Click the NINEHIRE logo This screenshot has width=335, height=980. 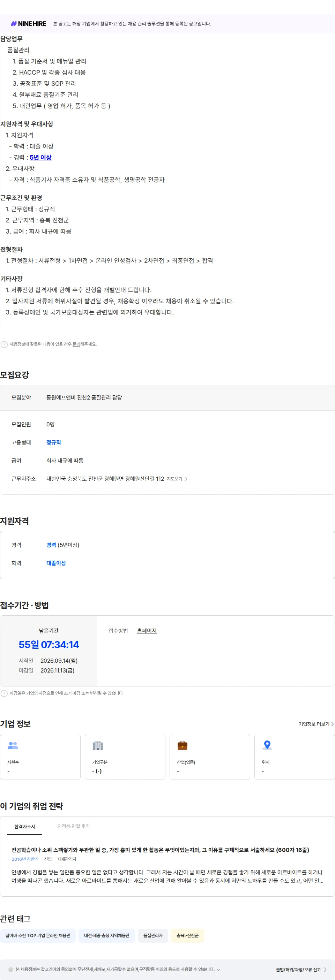(29, 24)
